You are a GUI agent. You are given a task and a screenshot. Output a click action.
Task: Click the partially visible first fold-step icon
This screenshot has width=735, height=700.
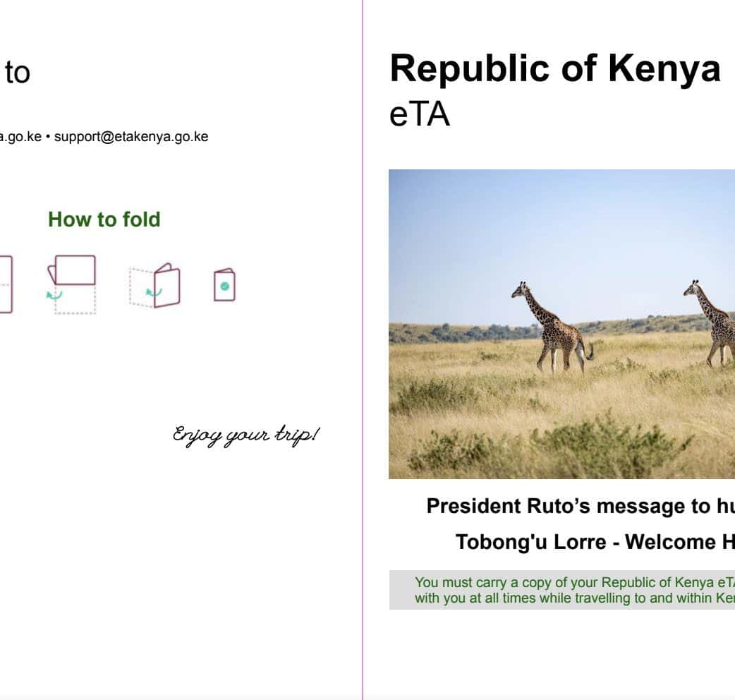(x=6, y=284)
